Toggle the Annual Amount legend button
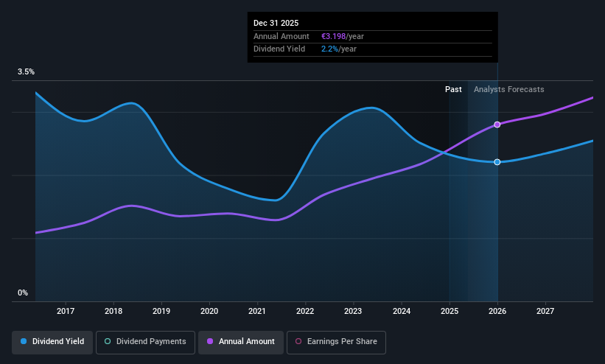The width and height of the screenshot is (605, 364). [241, 342]
